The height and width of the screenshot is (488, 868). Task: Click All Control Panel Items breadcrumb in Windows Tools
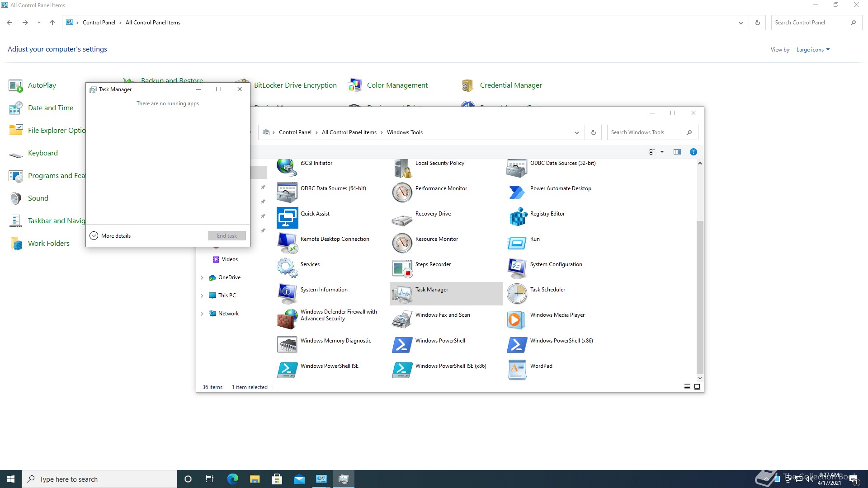(349, 132)
